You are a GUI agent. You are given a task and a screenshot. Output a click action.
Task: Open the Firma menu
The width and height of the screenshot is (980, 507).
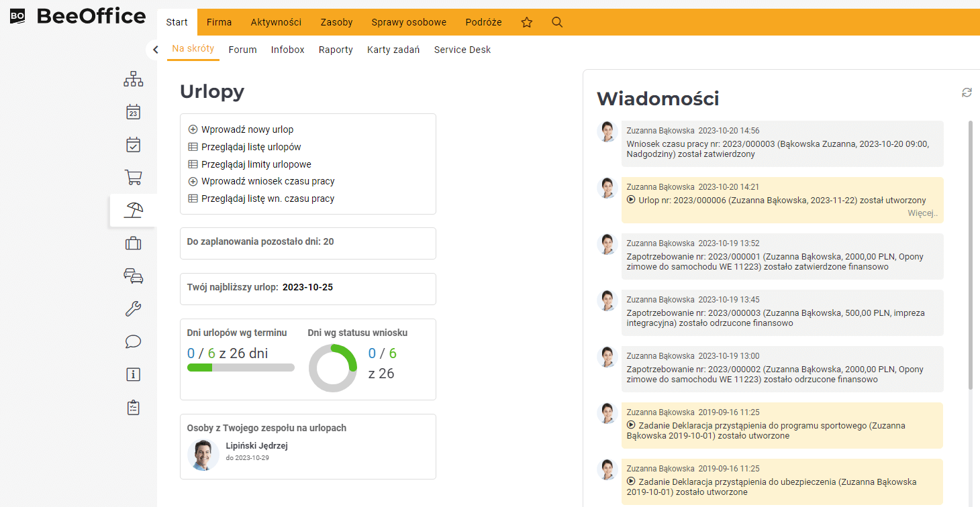coord(219,22)
